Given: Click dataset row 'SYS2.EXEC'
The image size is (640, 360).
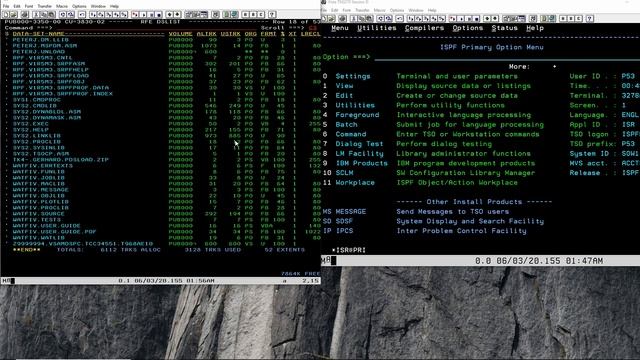Looking at the screenshot, I should click(x=31, y=124).
